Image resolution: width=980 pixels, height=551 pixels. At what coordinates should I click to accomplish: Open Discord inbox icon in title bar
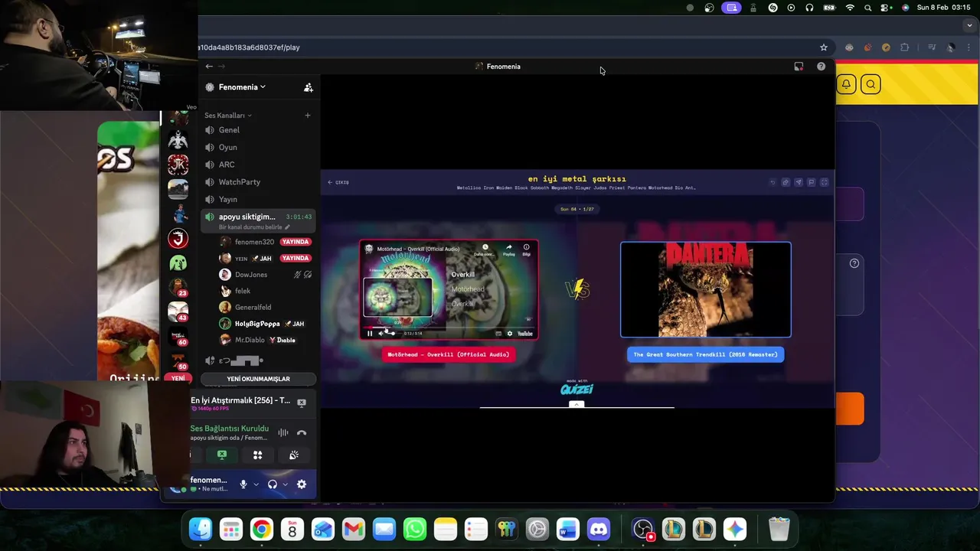click(799, 67)
